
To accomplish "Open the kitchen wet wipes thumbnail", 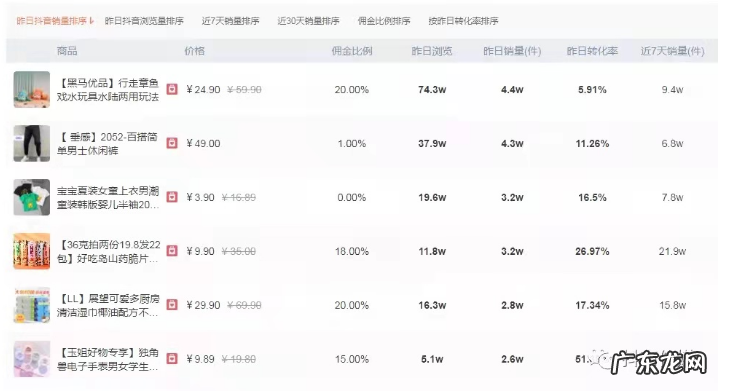I will pos(31,305).
